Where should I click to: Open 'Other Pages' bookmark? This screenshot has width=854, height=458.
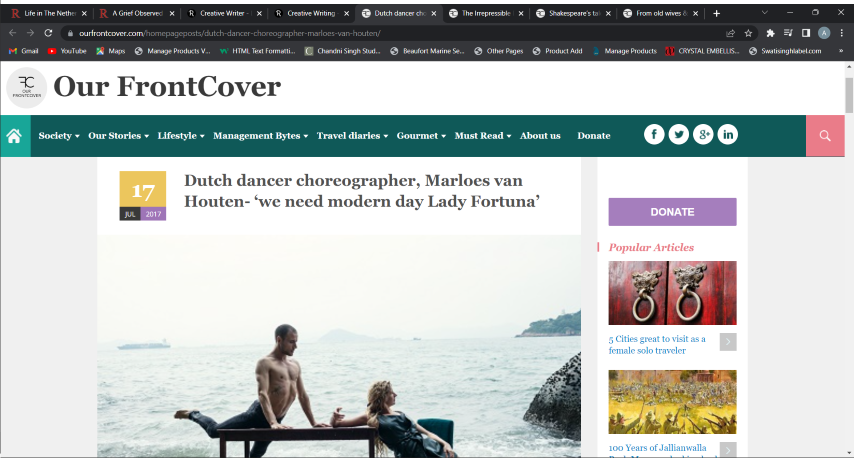[x=498, y=51]
